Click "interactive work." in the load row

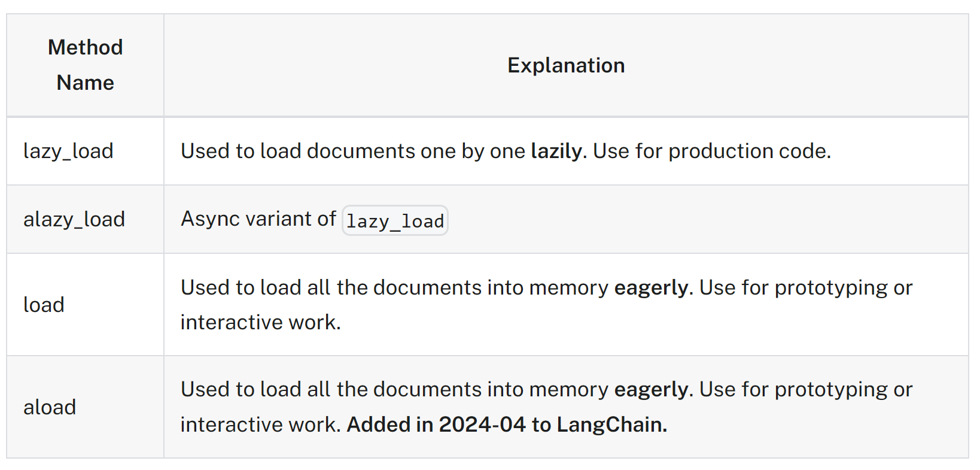click(260, 322)
